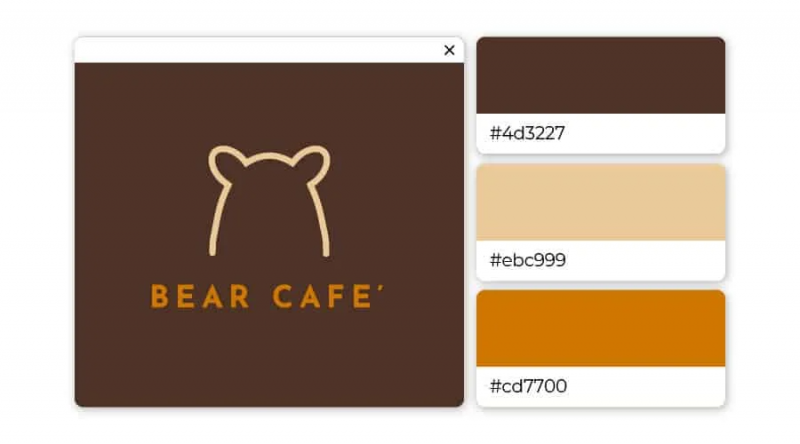Click the hash symbol before 4d3227

[495, 133]
